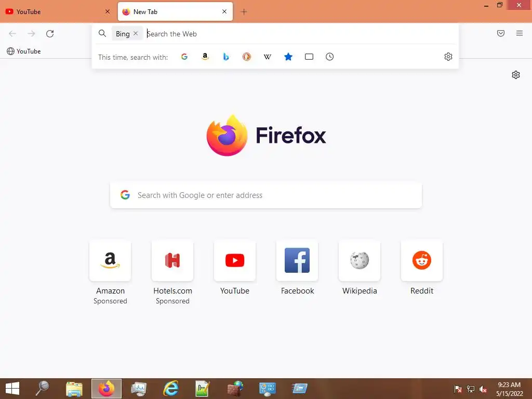
Task: Search this time with Wikipedia icon
Action: click(268, 57)
